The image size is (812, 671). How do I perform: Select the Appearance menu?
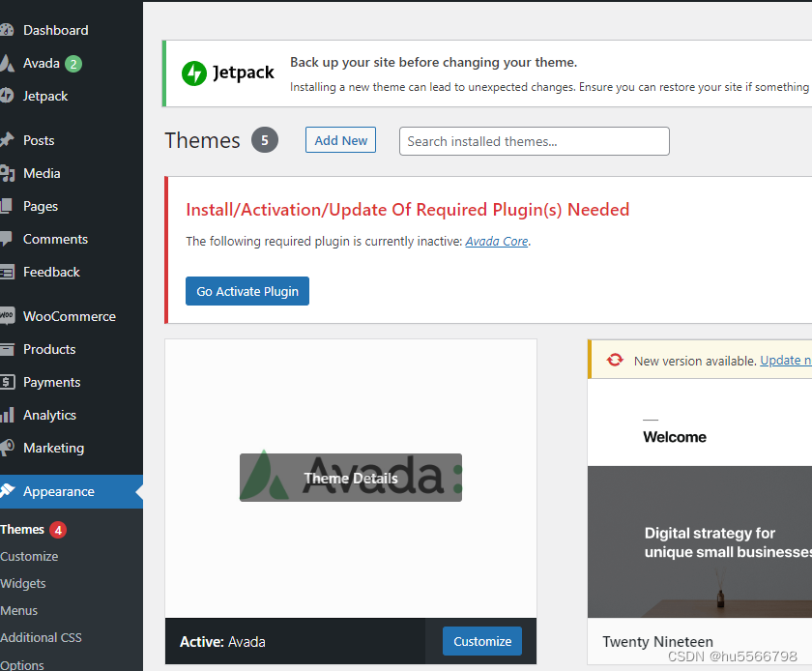click(72, 491)
